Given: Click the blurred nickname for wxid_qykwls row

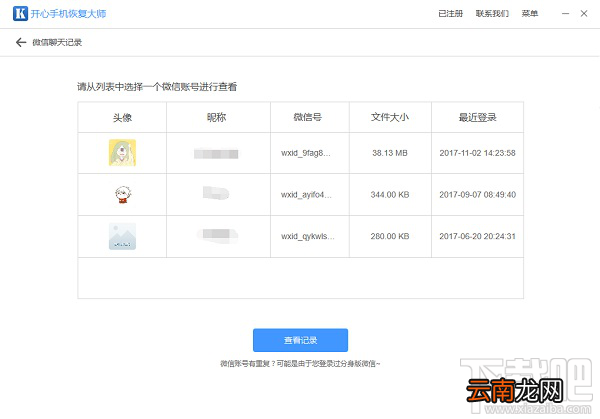Looking at the screenshot, I should [x=217, y=234].
